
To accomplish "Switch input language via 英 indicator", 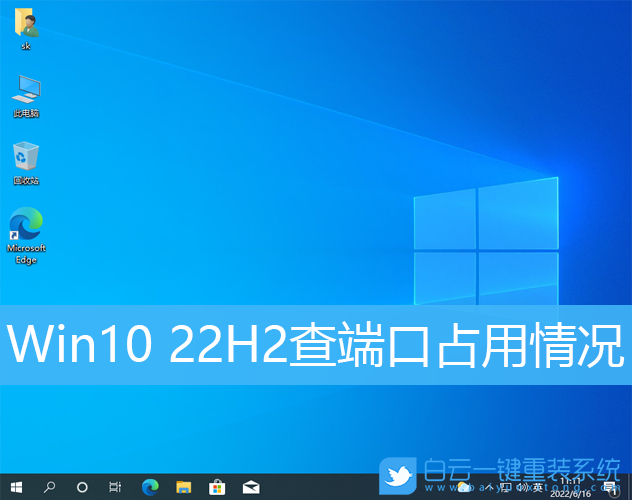I will 538,488.
